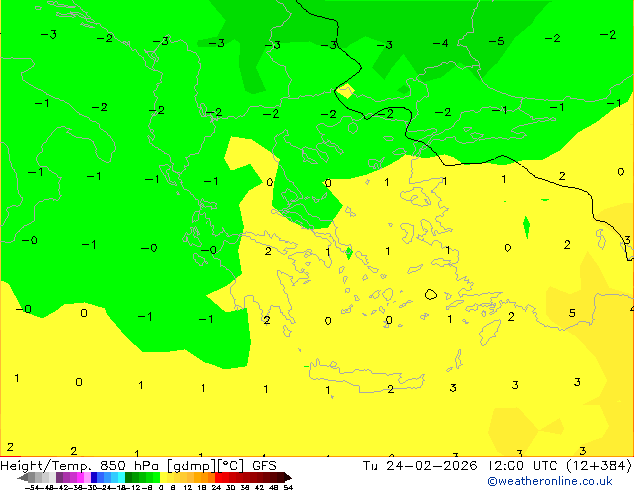Click the small green diamond patch east of Aegean
This screenshot has width=634, height=490.
click(526, 228)
